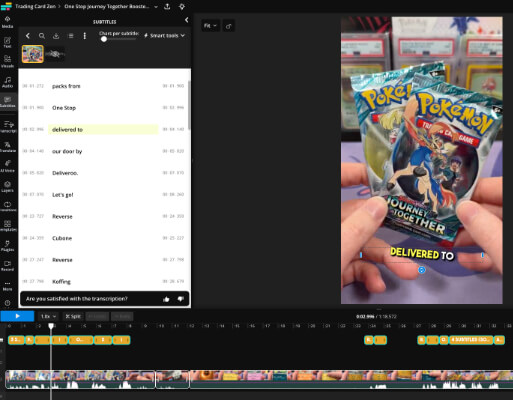Open the Media panel in the sidebar
This screenshot has height=400, width=513.
coord(7,22)
